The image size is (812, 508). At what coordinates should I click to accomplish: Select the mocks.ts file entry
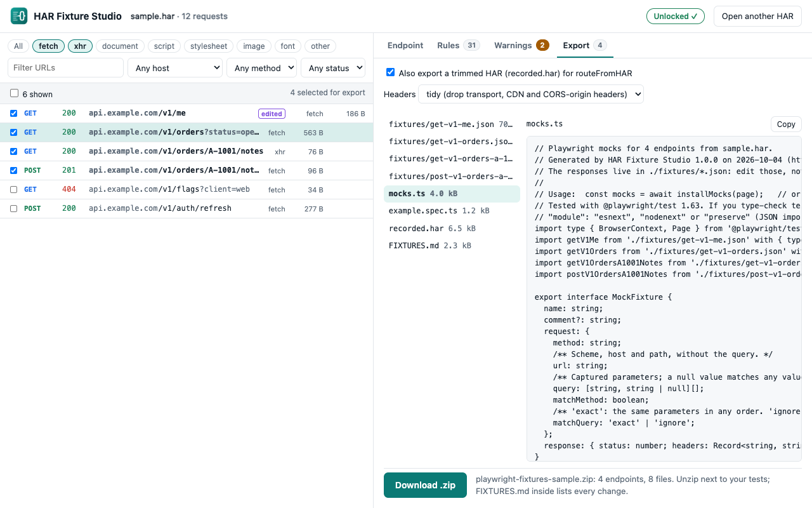(x=452, y=194)
